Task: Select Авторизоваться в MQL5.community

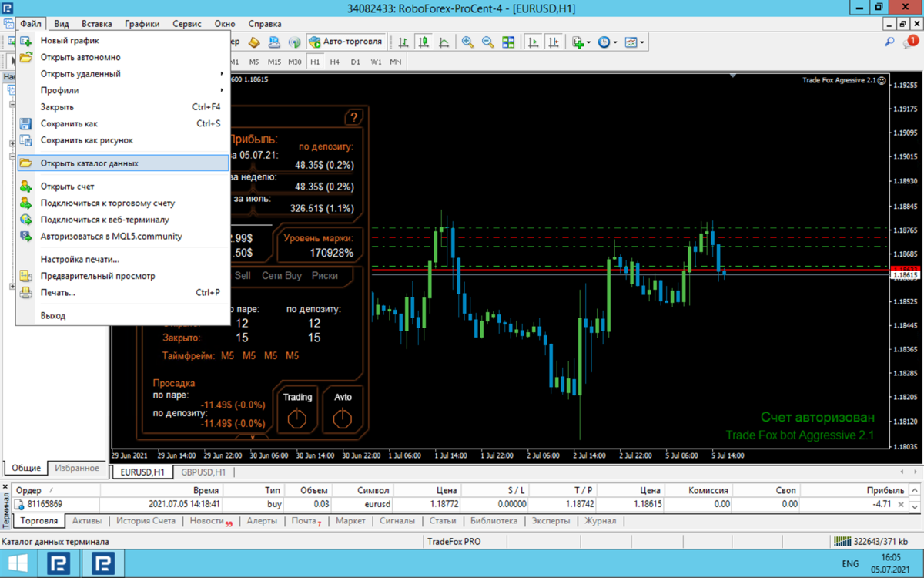Action: [x=123, y=237]
